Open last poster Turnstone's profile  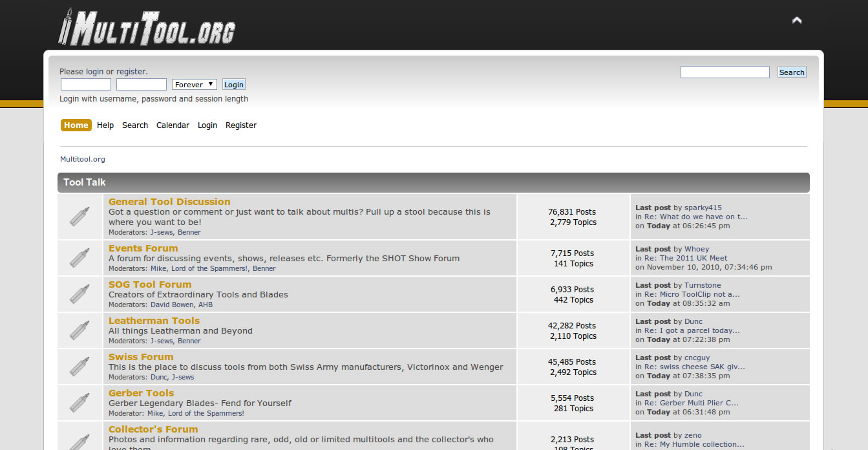coord(703,286)
